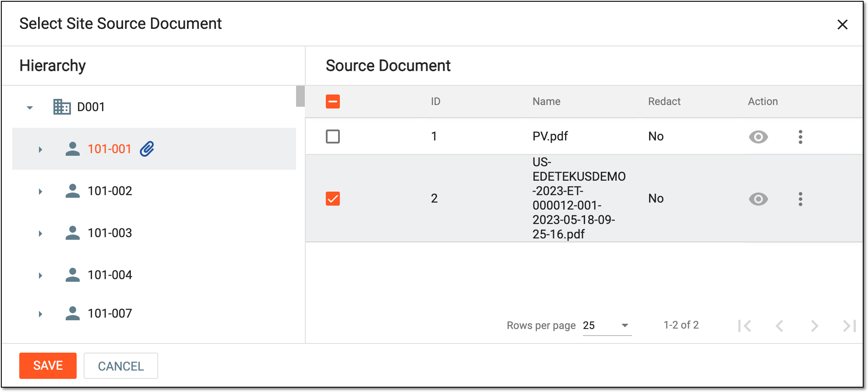868x392 pixels.
Task: Select subject 101-004 in the hierarchy
Action: coord(110,275)
